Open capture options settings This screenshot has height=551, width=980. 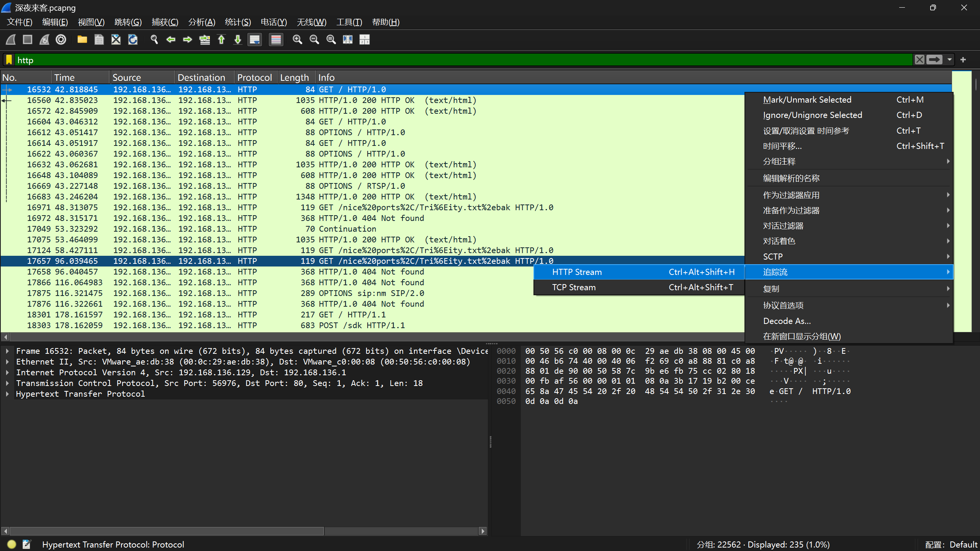pos(61,39)
